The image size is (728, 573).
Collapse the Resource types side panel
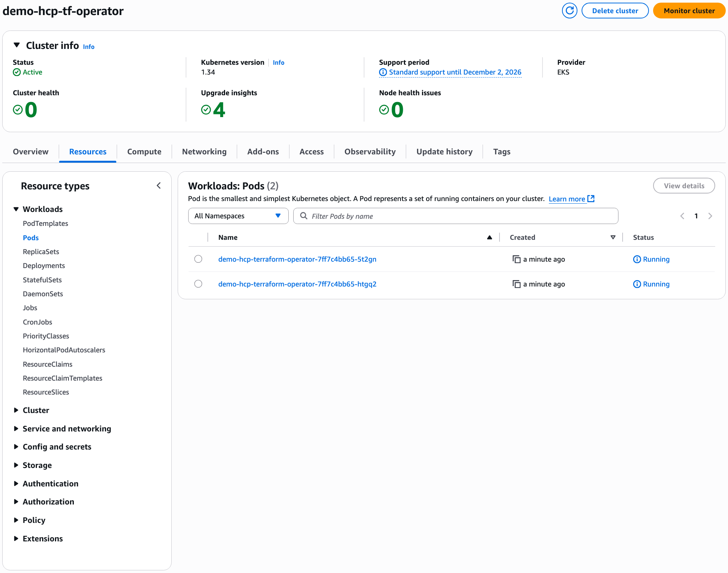[x=159, y=186]
